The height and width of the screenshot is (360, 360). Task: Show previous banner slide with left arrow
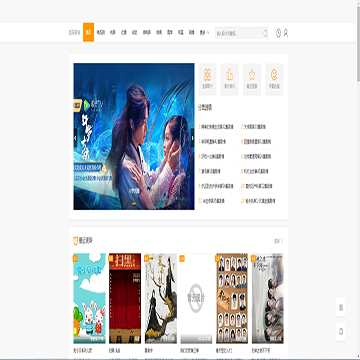tap(75, 138)
